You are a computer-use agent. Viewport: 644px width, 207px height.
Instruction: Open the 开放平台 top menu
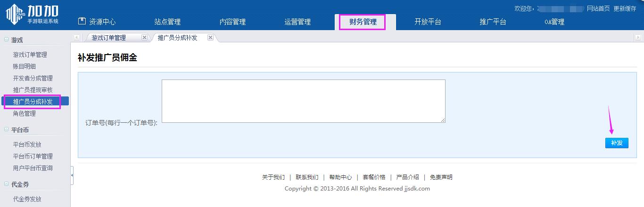point(428,22)
